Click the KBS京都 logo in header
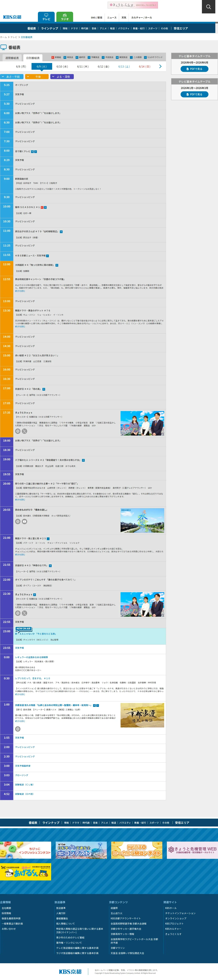Viewport: 218px width, 980px height. coord(12,17)
